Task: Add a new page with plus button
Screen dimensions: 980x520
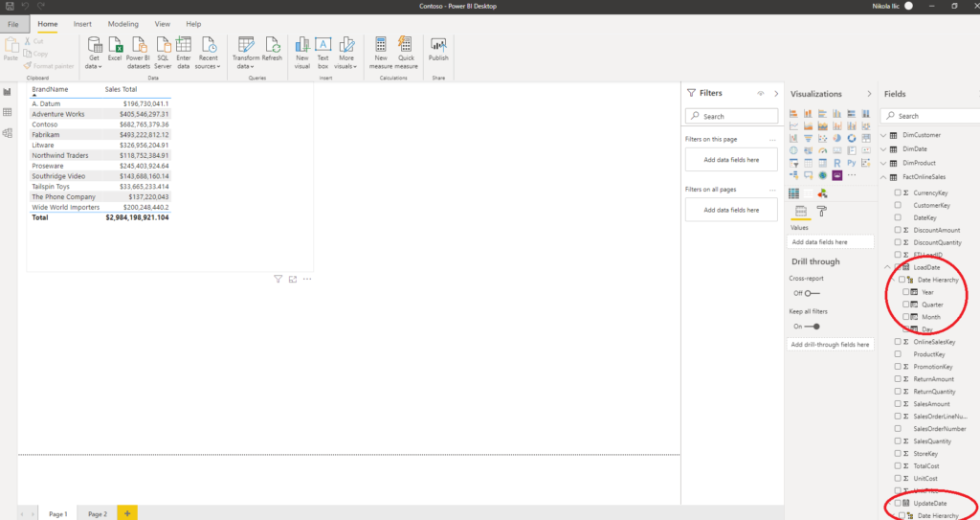Action: [x=127, y=513]
